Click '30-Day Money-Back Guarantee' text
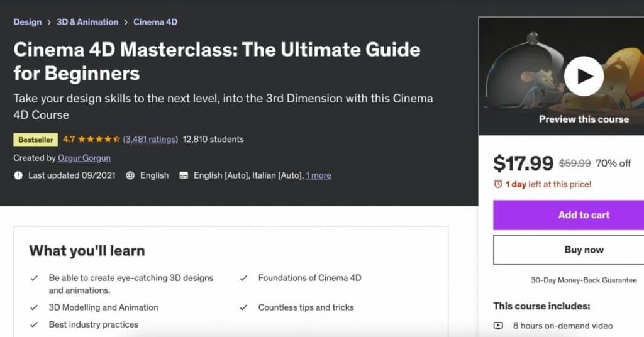 coord(584,280)
